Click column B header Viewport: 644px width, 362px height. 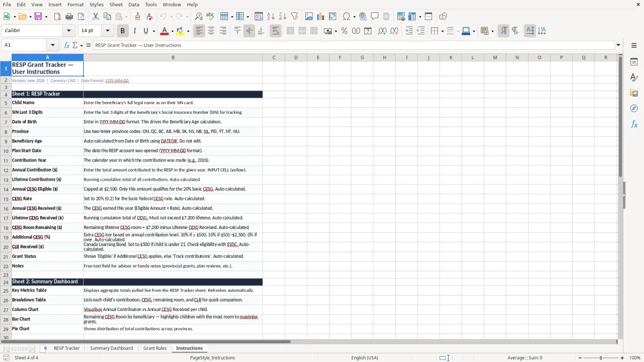pos(173,57)
